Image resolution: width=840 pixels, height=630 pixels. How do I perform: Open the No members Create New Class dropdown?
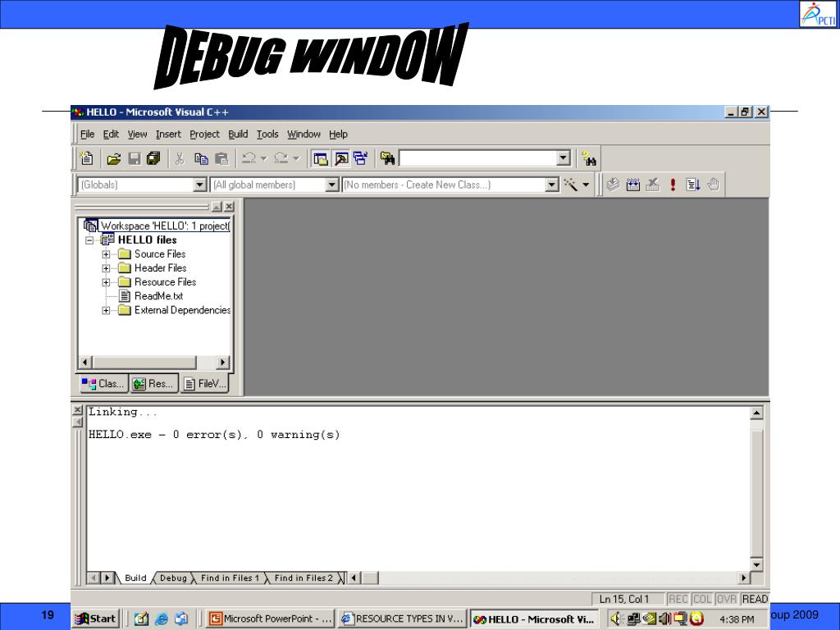[552, 185]
